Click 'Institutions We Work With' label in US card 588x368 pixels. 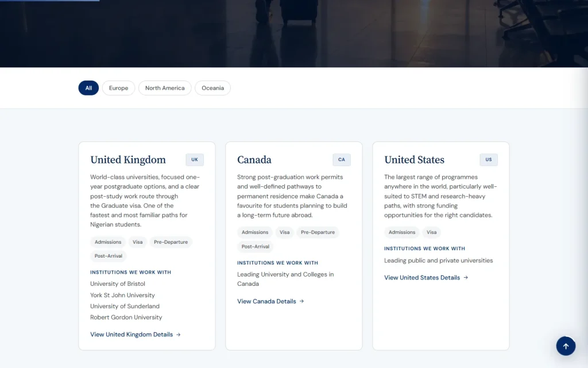pos(424,248)
